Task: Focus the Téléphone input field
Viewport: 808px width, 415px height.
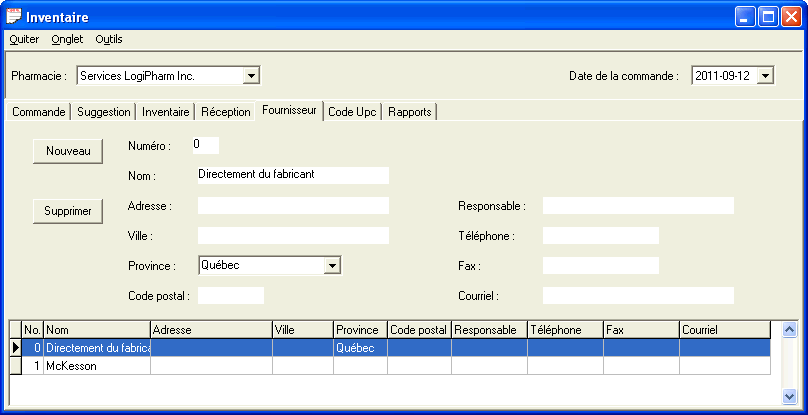Action: coord(600,236)
